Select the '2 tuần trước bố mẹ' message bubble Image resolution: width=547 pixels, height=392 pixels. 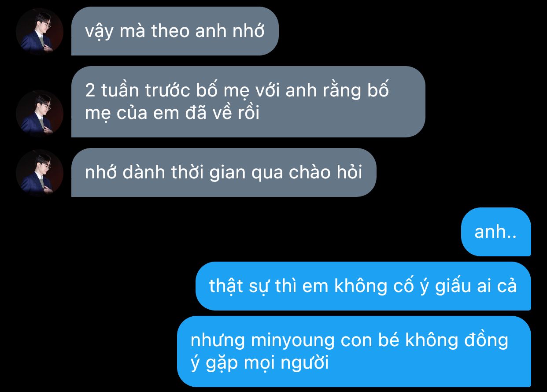[248, 102]
